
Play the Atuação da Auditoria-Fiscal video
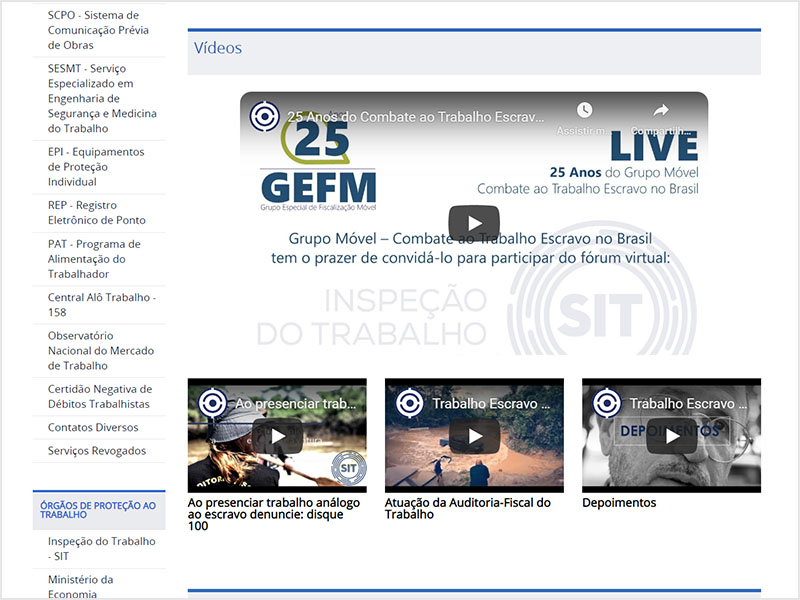474,436
